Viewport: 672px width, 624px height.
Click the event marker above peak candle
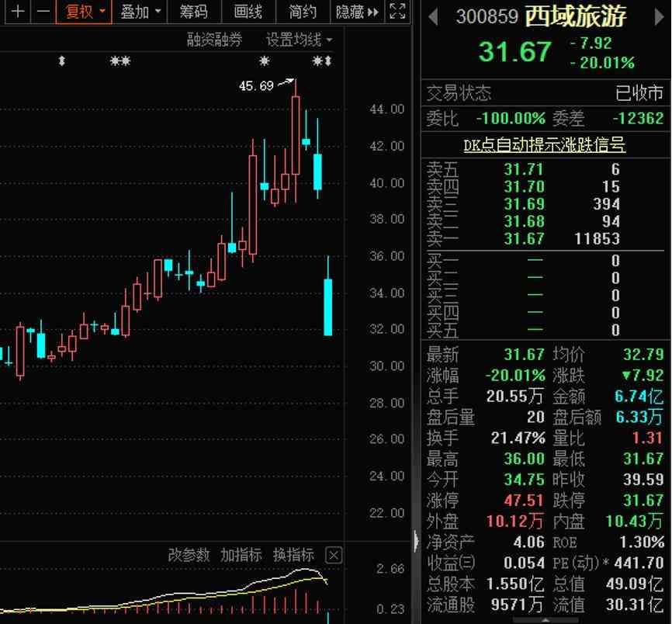pos(265,61)
